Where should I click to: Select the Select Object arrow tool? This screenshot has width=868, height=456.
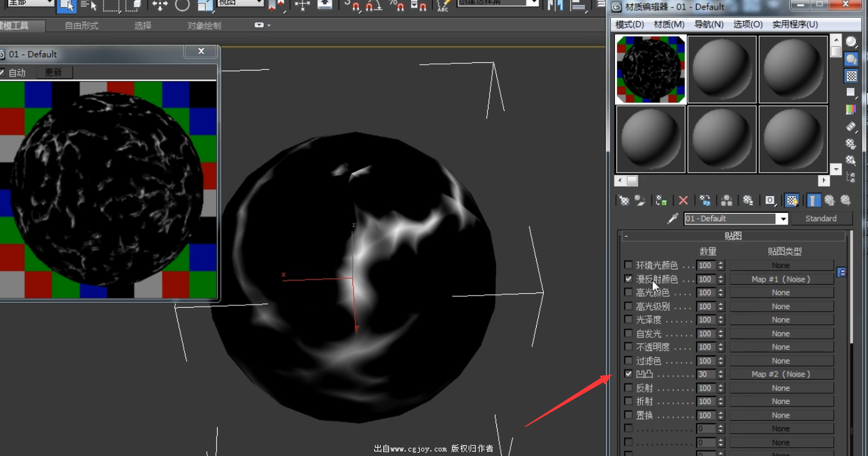[x=66, y=6]
